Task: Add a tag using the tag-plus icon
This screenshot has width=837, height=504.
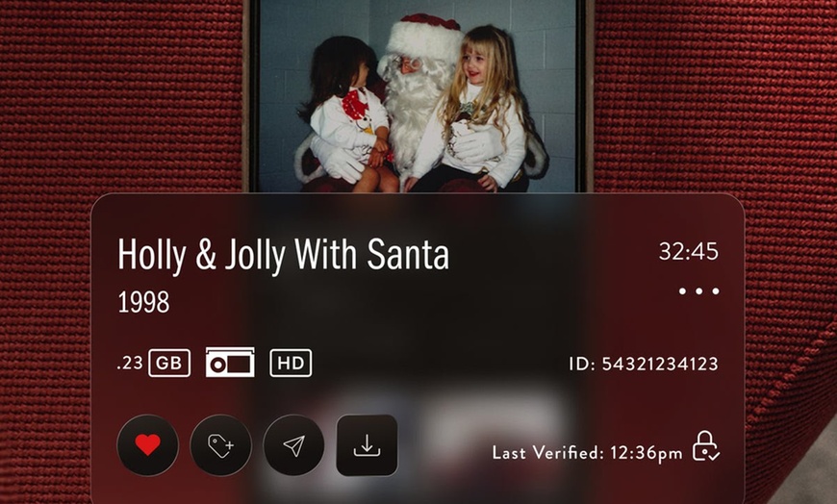Action: [x=220, y=445]
